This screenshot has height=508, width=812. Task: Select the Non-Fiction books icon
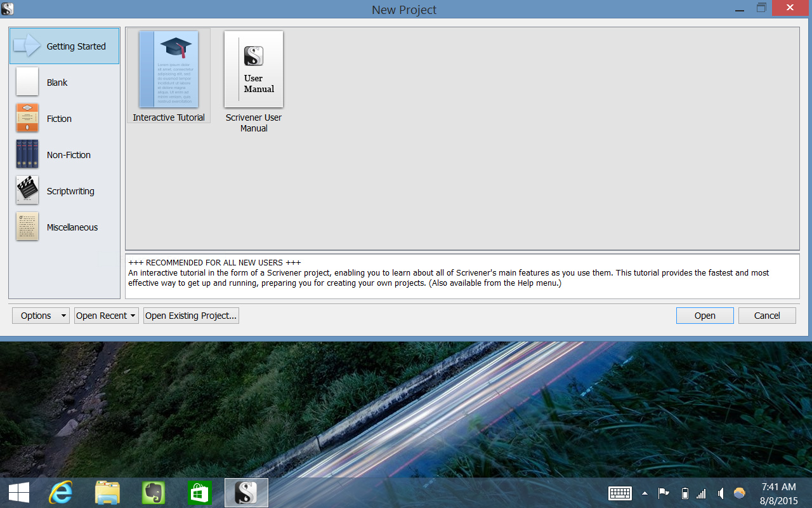click(27, 154)
